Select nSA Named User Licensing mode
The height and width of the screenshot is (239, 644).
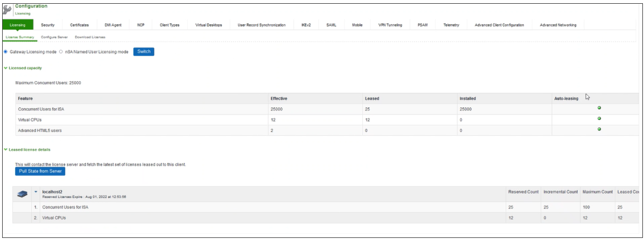point(61,52)
